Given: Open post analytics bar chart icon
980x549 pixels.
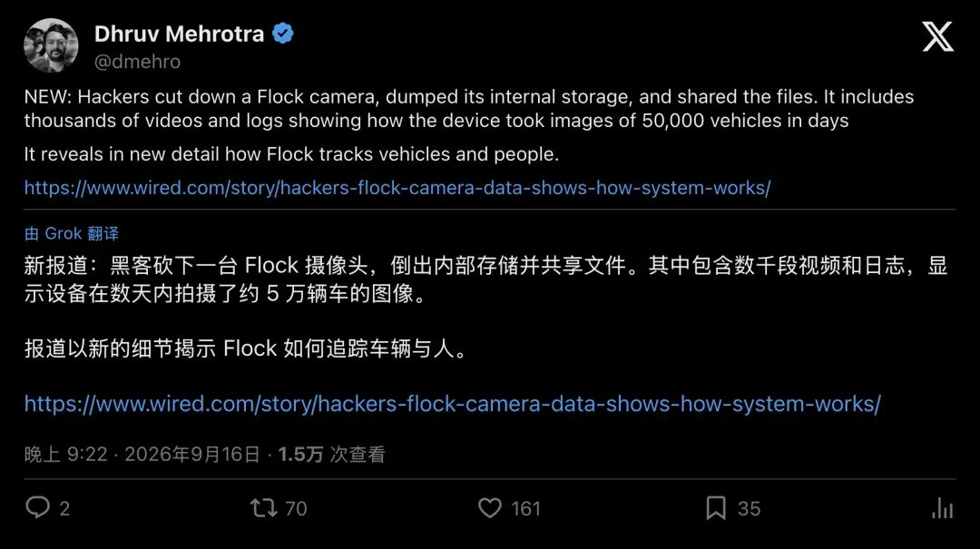Looking at the screenshot, I should (x=943, y=508).
